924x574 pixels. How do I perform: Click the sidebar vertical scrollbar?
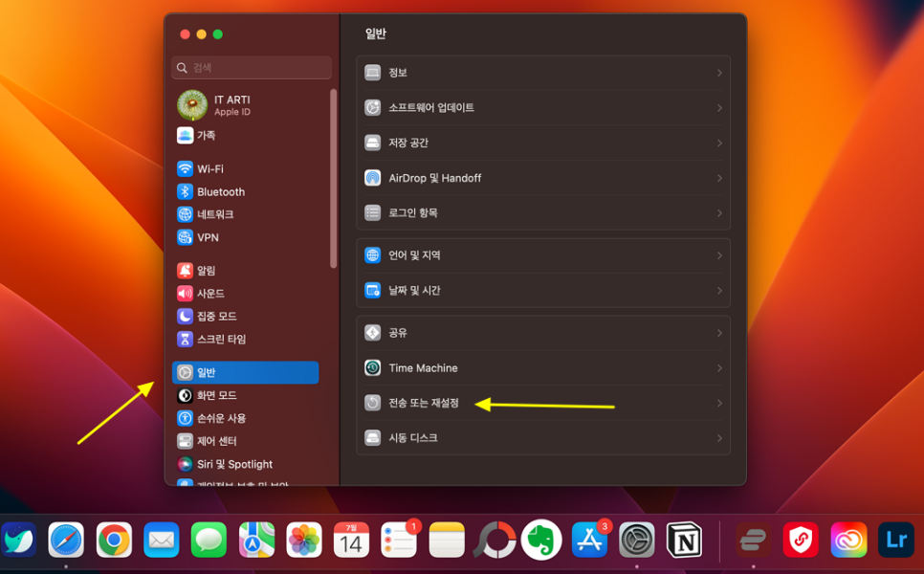tap(334, 179)
